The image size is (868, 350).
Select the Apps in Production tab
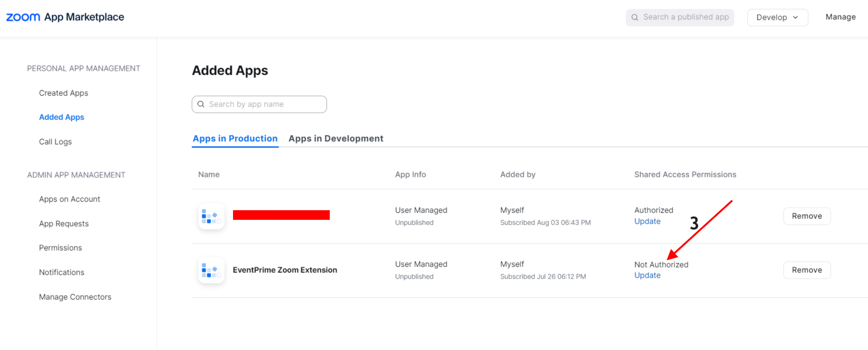pos(235,138)
